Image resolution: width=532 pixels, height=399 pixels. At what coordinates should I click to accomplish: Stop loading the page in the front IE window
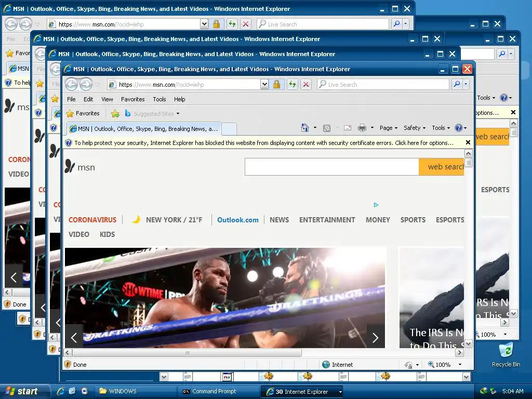(x=306, y=84)
